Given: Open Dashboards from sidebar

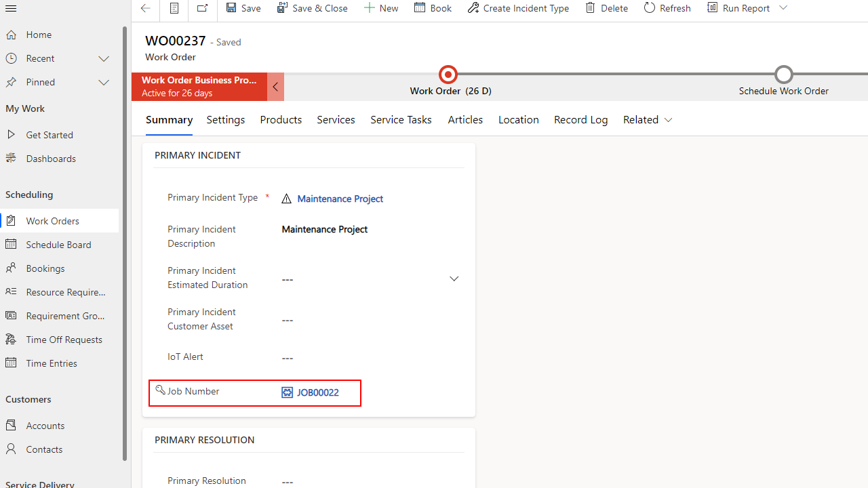Looking at the screenshot, I should point(60,159).
